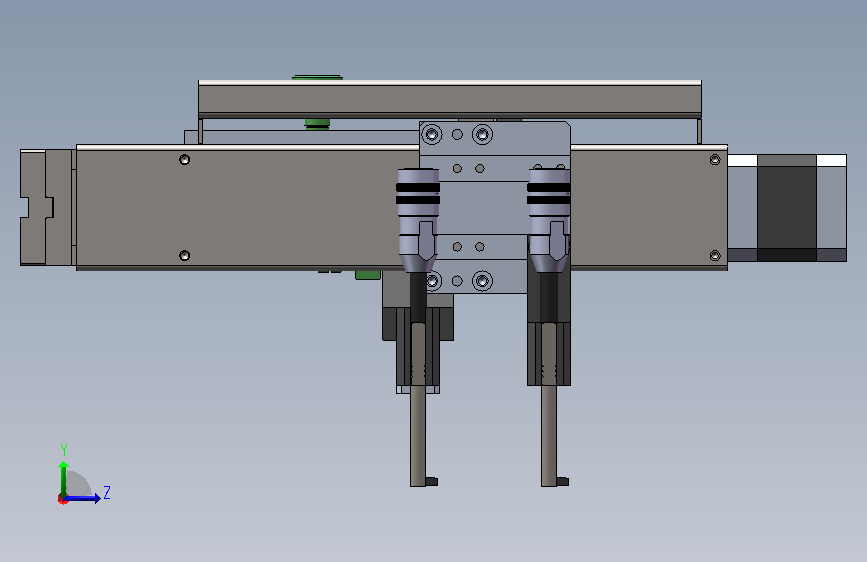867x562 pixels.
Task: Click the blue Z axis arrow on triad
Action: pos(83,498)
